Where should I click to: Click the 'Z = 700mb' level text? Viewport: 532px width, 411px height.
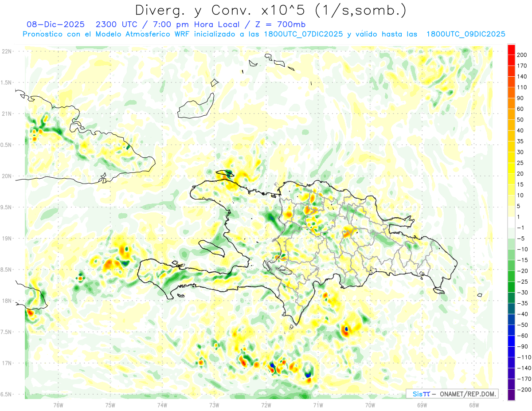click(280, 24)
